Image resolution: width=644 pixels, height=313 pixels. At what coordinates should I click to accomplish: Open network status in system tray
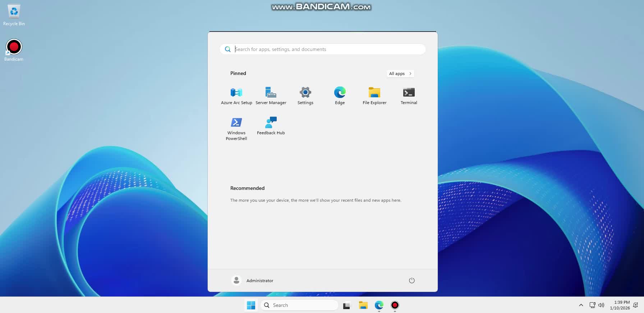pyautogui.click(x=592, y=305)
